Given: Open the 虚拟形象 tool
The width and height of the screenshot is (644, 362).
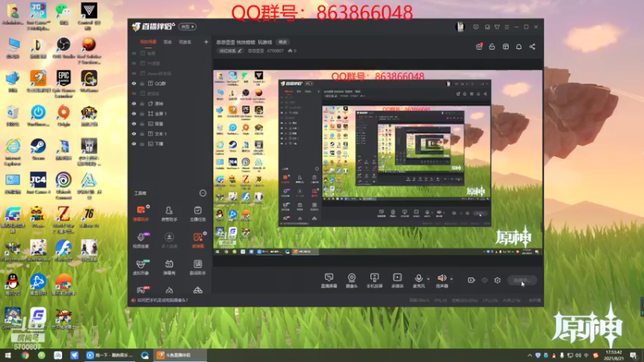Looking at the screenshot, I should point(141,267).
